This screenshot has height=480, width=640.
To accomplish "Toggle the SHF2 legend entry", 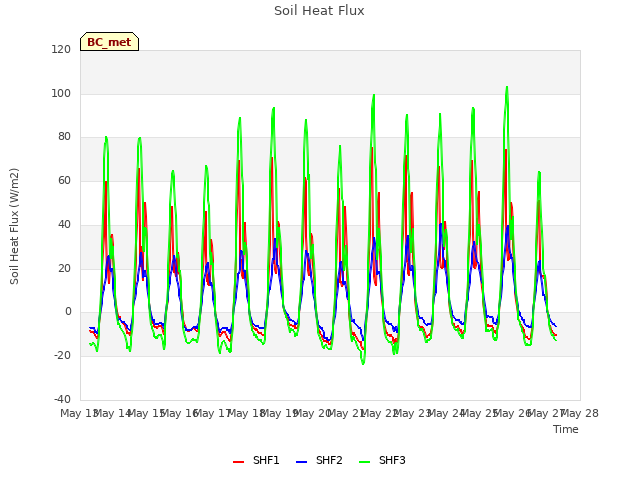I will coord(319,460).
